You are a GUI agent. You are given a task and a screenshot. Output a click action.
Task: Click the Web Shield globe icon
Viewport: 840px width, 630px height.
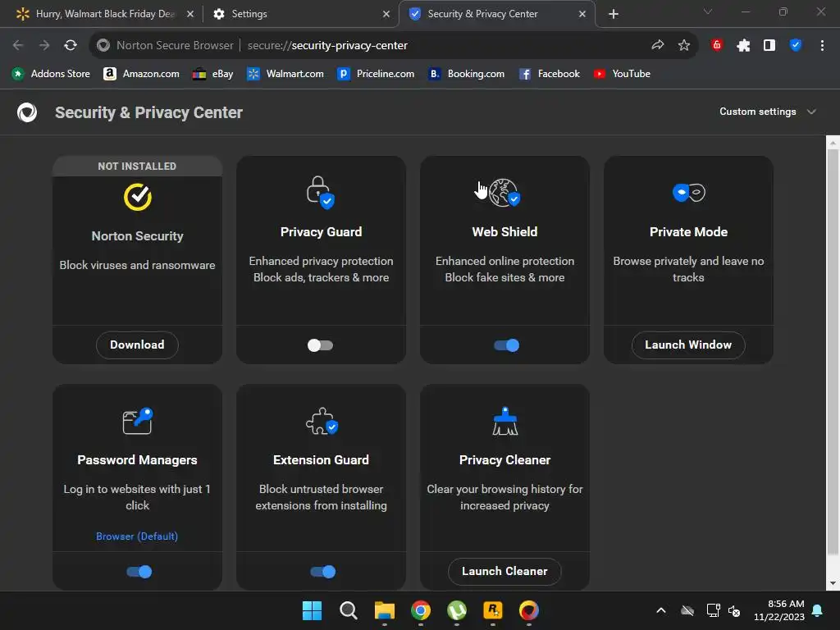tap(504, 193)
